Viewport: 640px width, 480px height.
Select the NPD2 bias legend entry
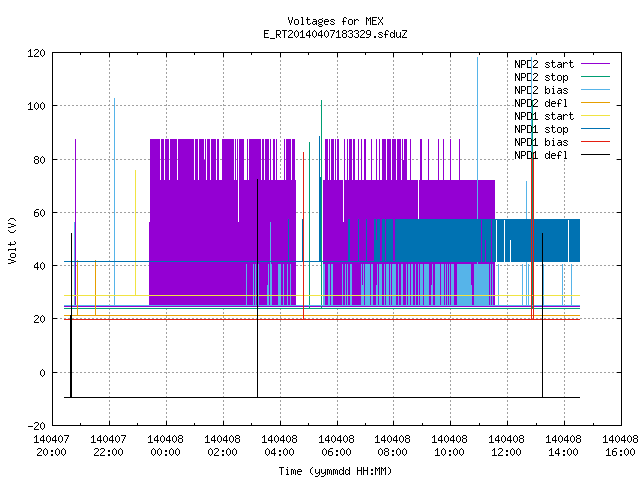tap(541, 90)
